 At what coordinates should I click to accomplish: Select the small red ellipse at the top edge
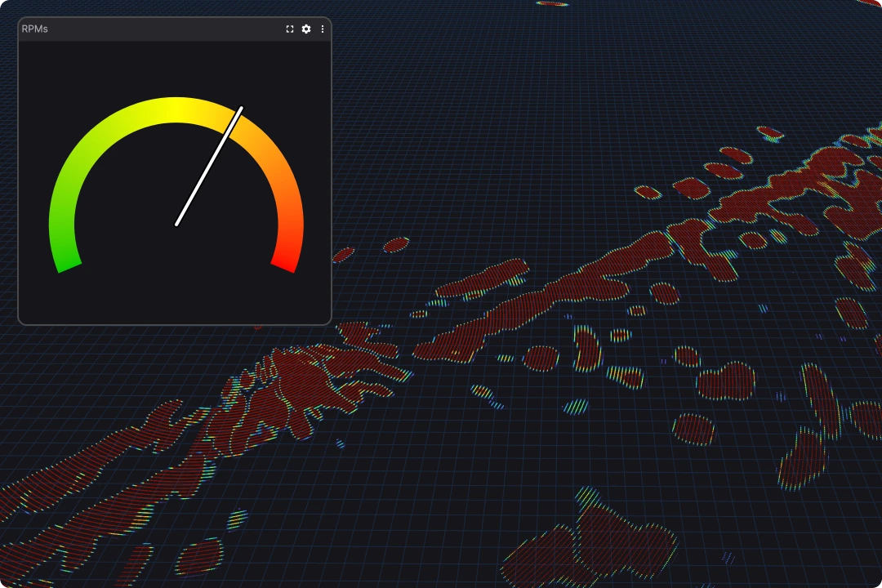coord(552,3)
